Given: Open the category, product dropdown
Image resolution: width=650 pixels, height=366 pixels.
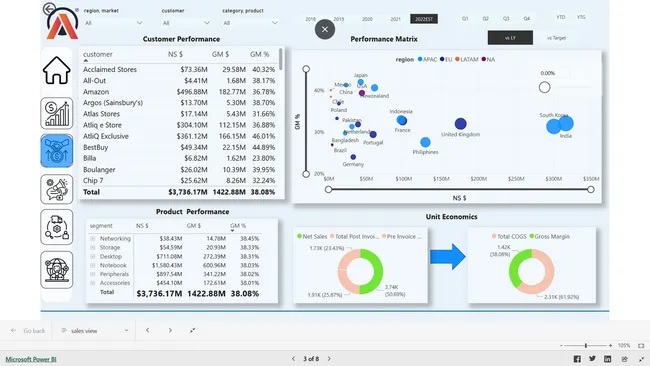Looking at the screenshot, I should click(250, 23).
